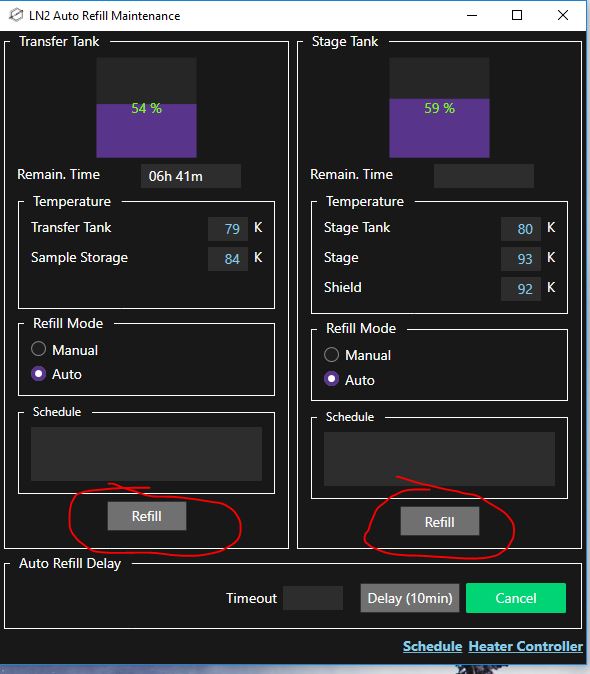Minimize the LN2 Auto Refill Maintenance window

click(x=472, y=15)
